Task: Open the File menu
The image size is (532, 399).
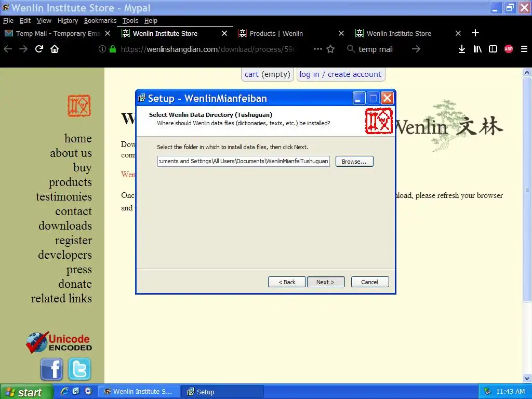Action: coord(8,21)
